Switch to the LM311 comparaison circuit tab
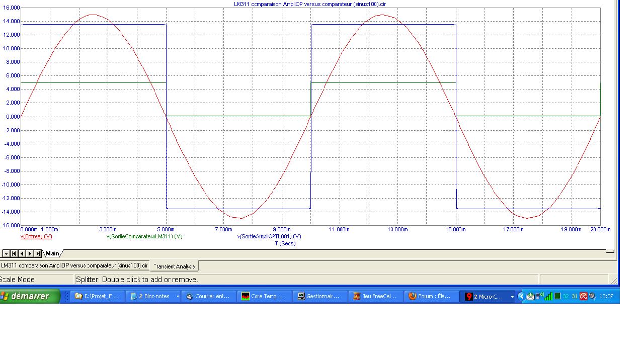Image resolution: width=644 pixels, height=362 pixels. click(74, 265)
